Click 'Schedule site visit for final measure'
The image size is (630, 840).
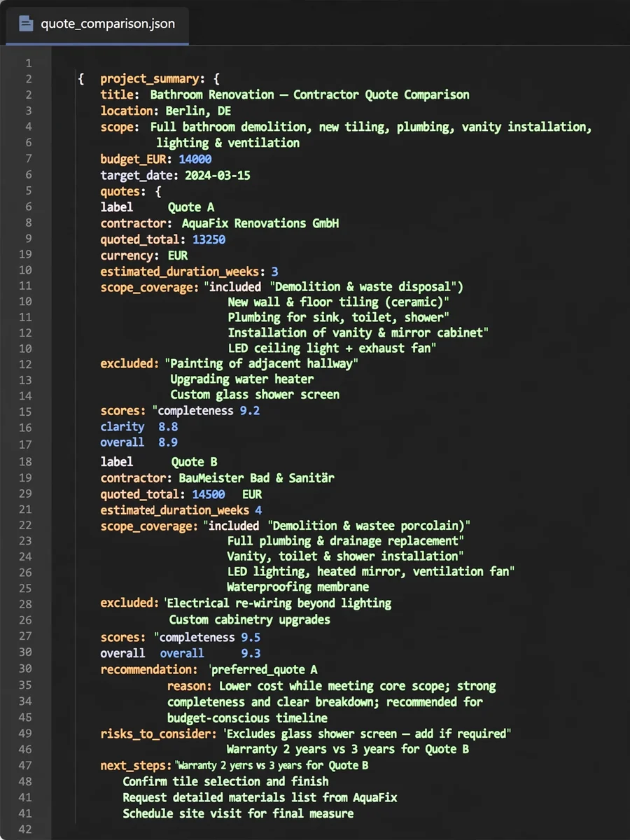pyautogui.click(x=238, y=813)
